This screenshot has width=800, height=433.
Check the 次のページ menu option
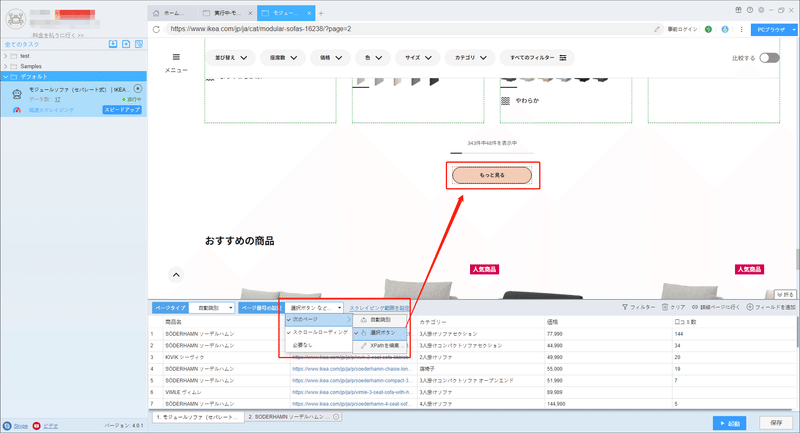318,319
